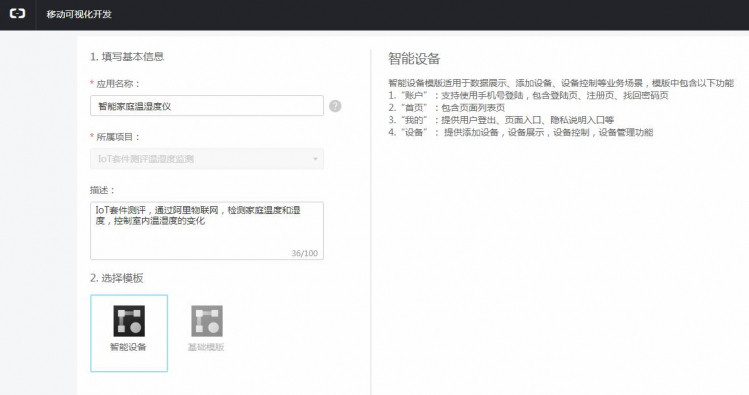This screenshot has width=749, height=395.
Task: Click the line starting with 2.“首页”
Action: pos(446,107)
